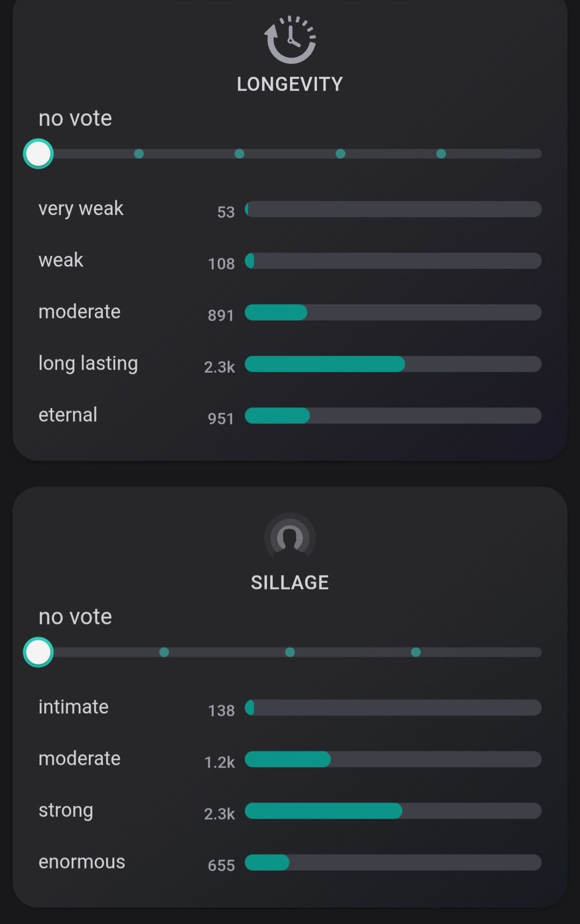The width and height of the screenshot is (580, 924).
Task: Click middle dot on the Sillage slider
Action: click(x=290, y=652)
